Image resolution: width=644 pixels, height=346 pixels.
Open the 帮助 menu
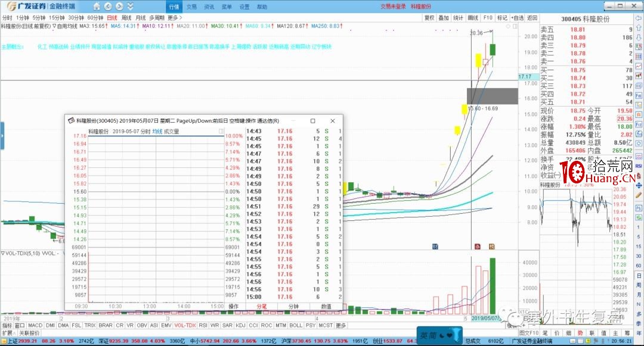tap(262, 7)
